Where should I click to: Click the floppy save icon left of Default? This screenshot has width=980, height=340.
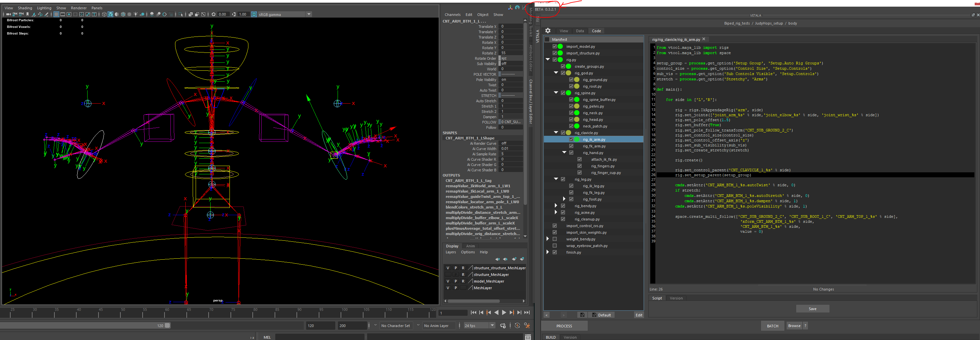[582, 315]
